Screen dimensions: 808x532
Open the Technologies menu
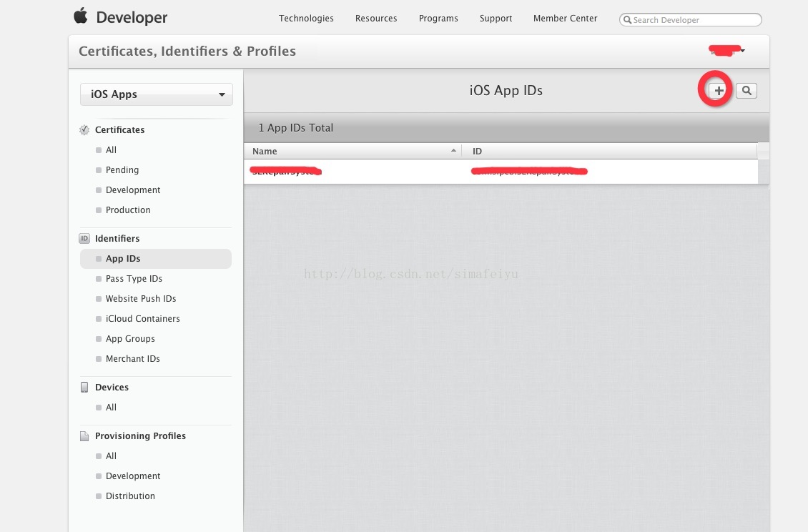point(306,18)
